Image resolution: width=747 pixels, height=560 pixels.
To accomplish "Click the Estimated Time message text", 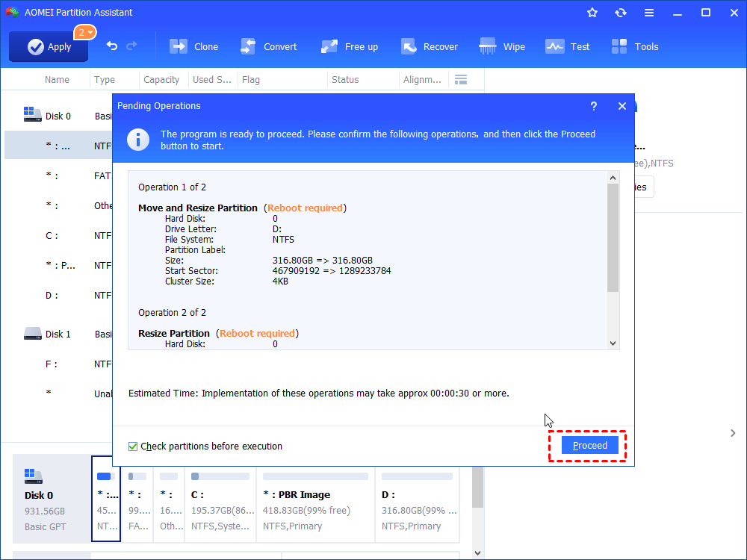I will pos(319,393).
